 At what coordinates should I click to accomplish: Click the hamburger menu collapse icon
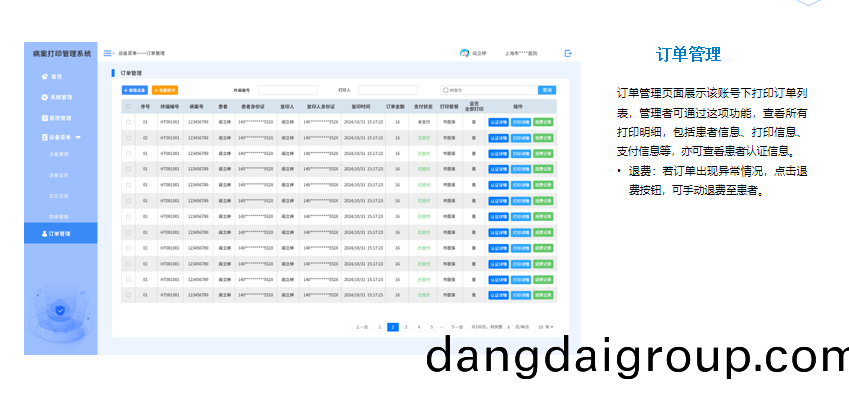(x=108, y=53)
